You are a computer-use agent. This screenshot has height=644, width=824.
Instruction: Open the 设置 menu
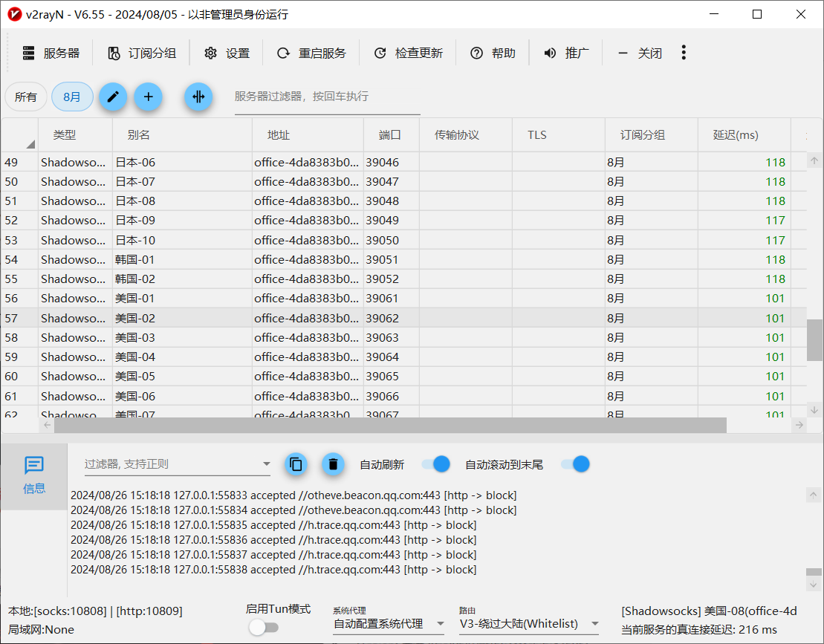point(227,53)
